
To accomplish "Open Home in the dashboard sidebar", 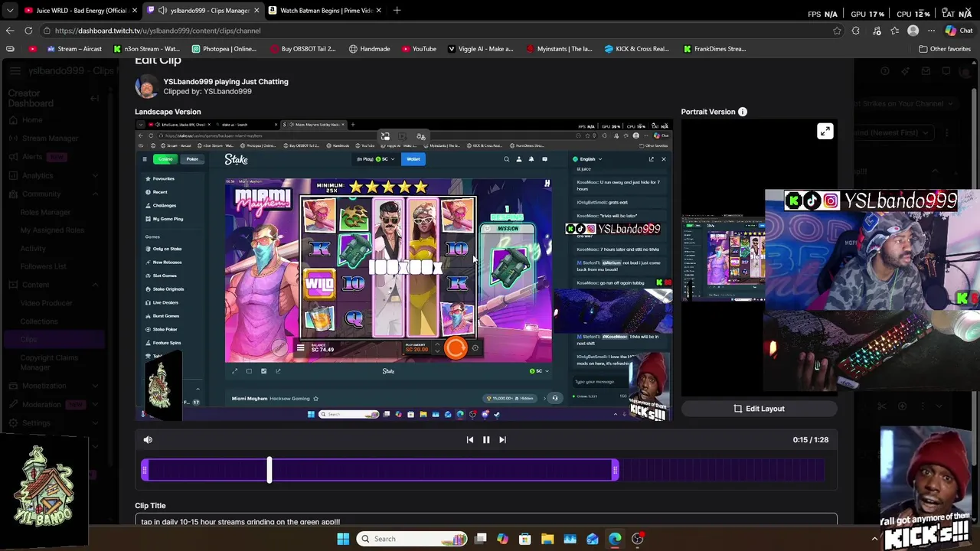I will coord(32,120).
